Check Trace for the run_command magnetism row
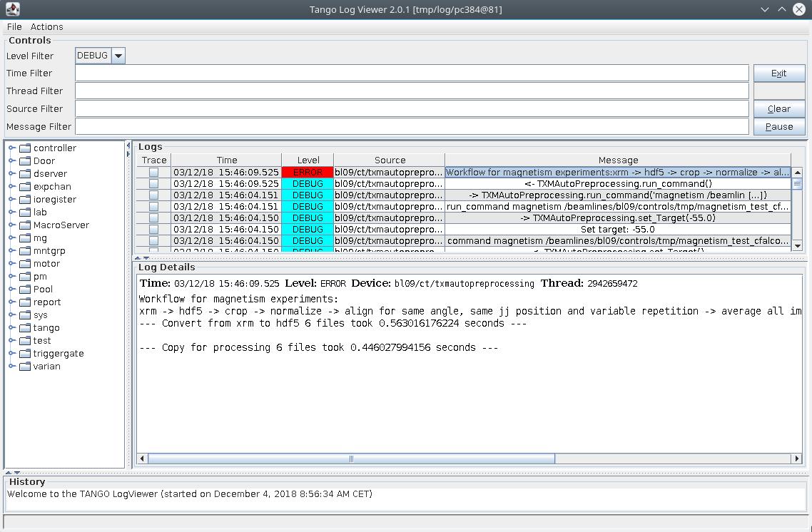The width and height of the screenshot is (812, 532). point(153,206)
